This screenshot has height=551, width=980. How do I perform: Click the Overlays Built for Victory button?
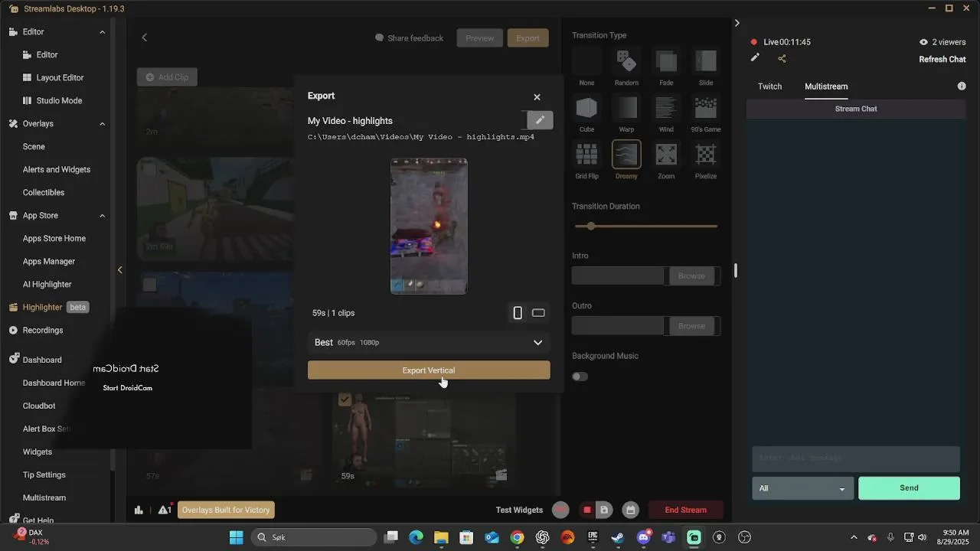click(x=226, y=510)
